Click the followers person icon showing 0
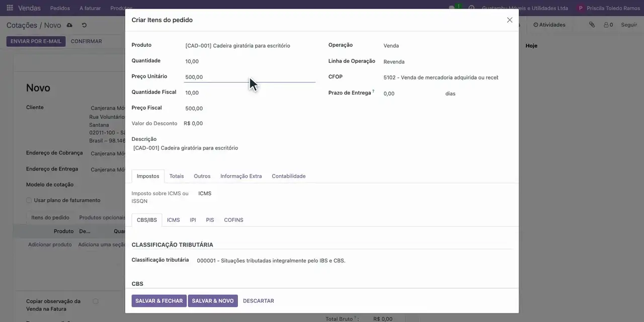This screenshot has width=644, height=322. 608,25
